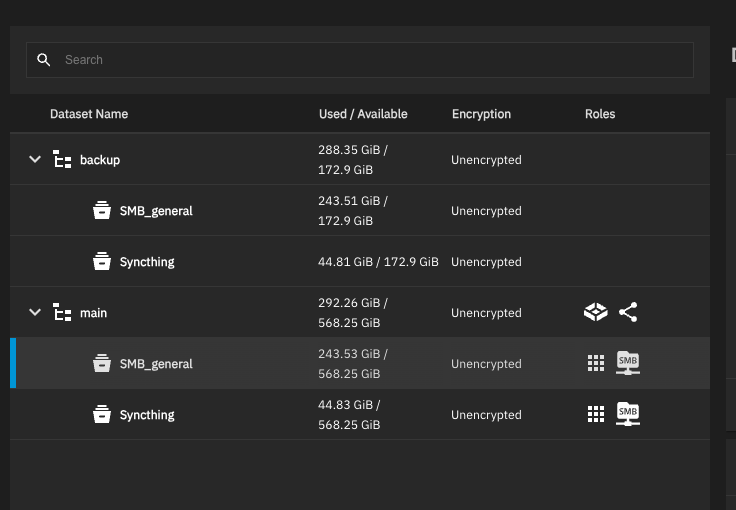Select Syncthing dataset under backup
This screenshot has width=736, height=510.
pos(360,261)
